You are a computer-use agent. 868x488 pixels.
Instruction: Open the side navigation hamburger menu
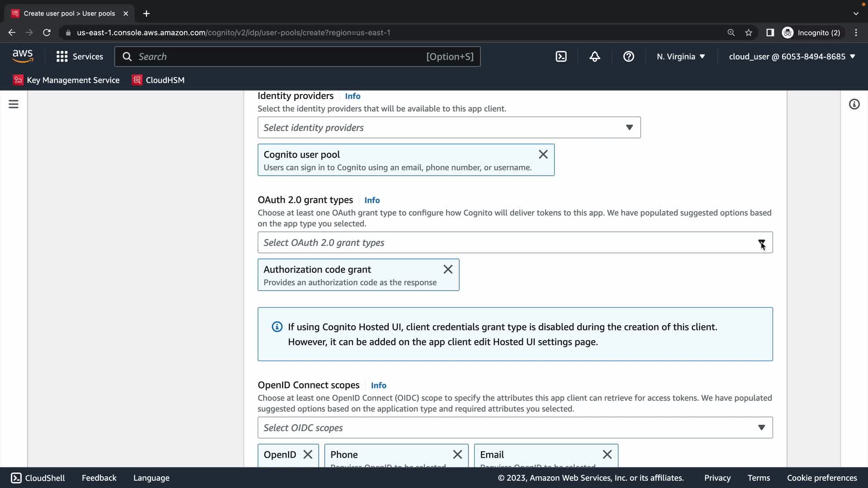coord(14,104)
